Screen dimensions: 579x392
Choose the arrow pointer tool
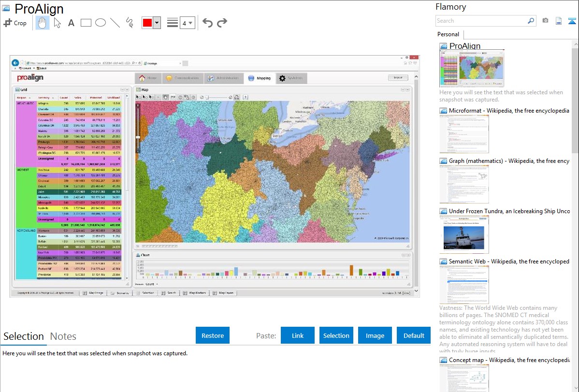[x=57, y=23]
